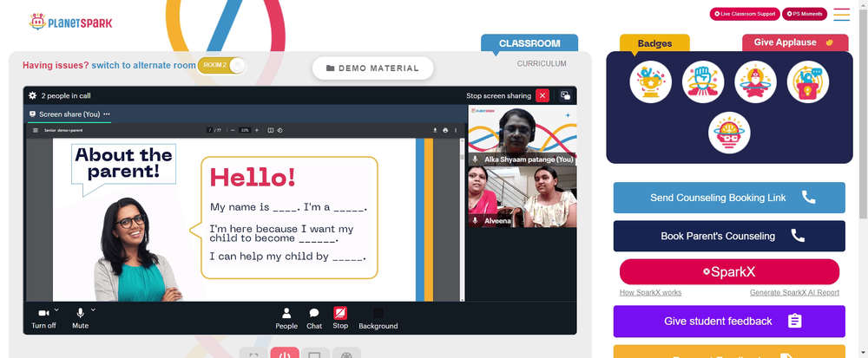Click Stop screen share in bottom bar
The width and height of the screenshot is (868, 358).
click(340, 318)
